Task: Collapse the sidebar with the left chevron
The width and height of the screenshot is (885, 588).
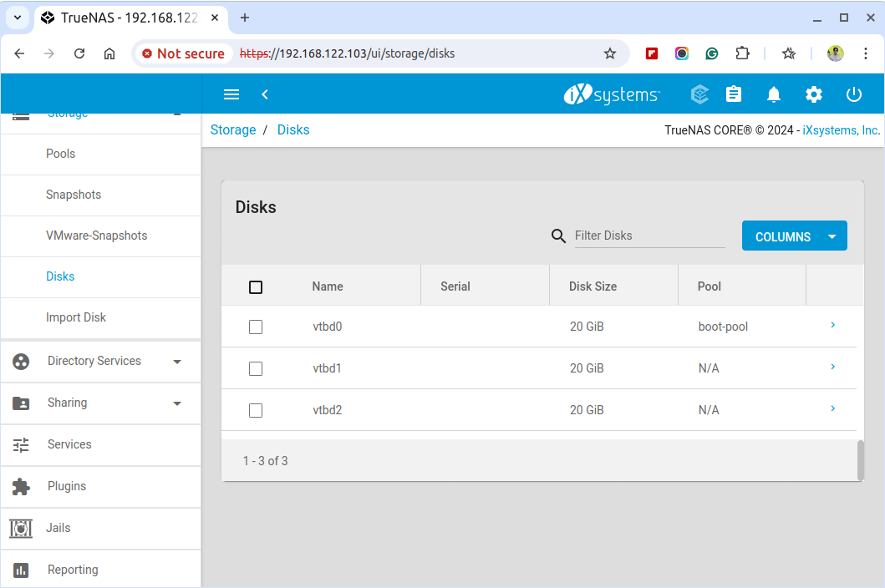Action: [265, 94]
